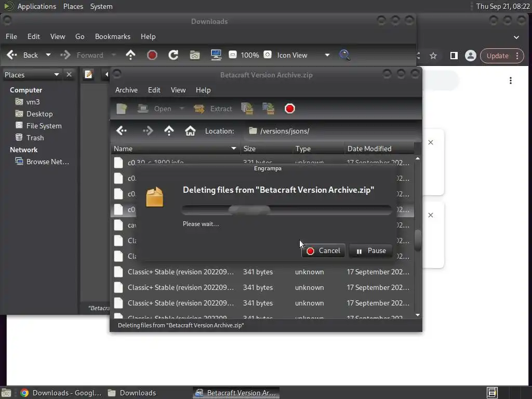Click the Extract archive toolbar button
The width and height of the screenshot is (532, 399).
coord(212,109)
